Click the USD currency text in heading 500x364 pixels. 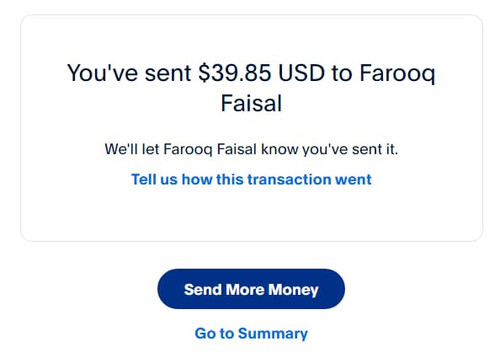(301, 73)
